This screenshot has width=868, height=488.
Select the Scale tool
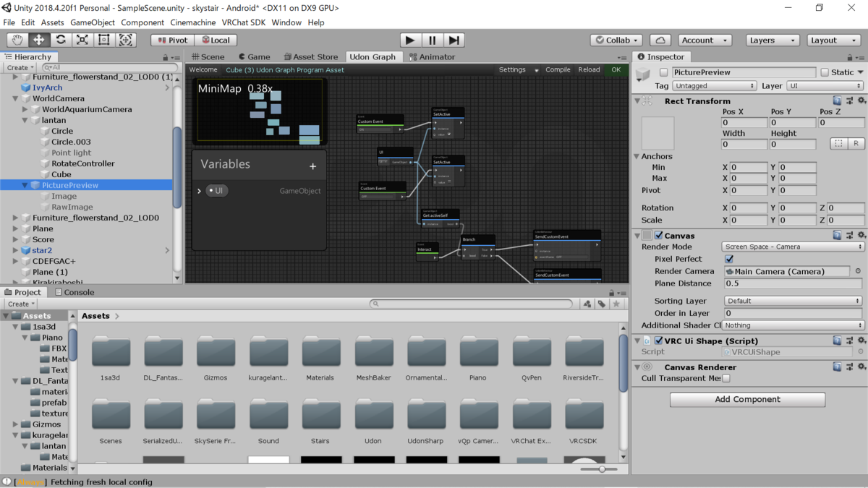82,40
